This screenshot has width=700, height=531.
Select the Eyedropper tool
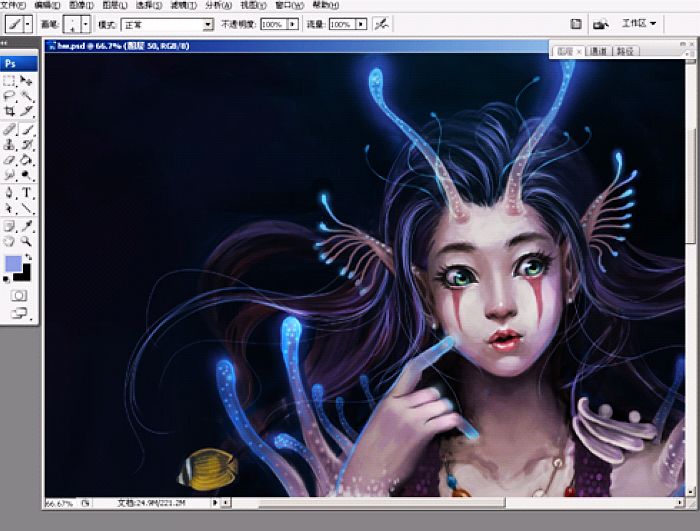click(x=26, y=226)
